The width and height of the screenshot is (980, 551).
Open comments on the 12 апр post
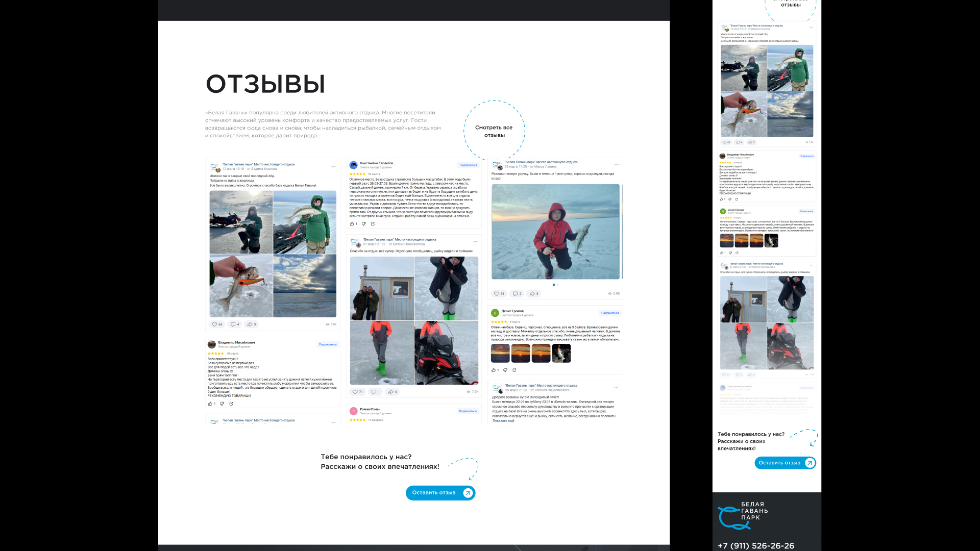coord(234,324)
